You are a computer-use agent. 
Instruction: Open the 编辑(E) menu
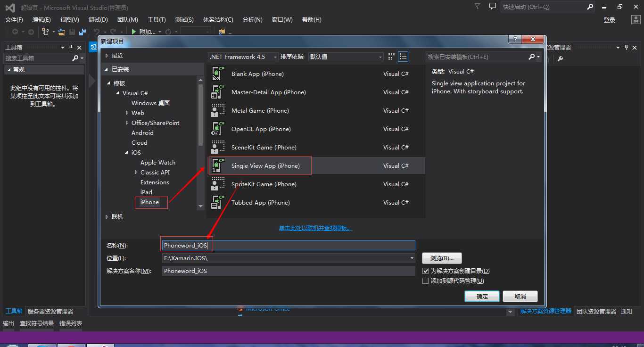pyautogui.click(x=41, y=20)
